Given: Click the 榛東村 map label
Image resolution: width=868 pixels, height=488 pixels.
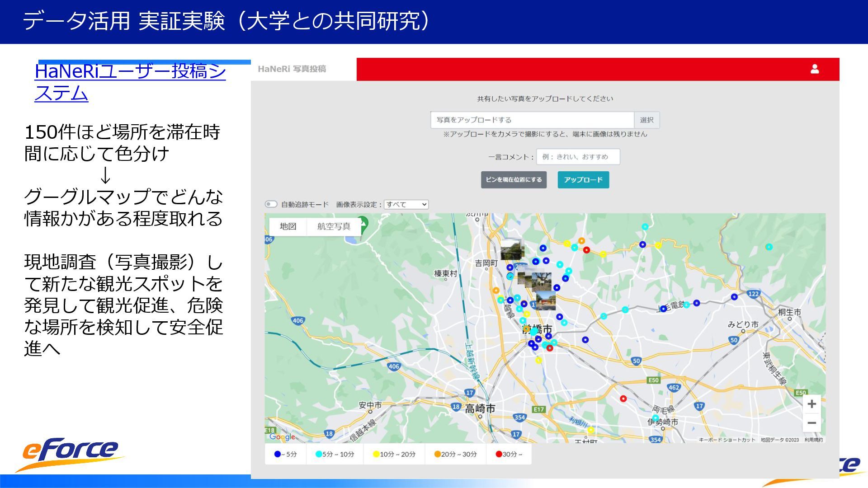Looking at the screenshot, I should click(446, 273).
